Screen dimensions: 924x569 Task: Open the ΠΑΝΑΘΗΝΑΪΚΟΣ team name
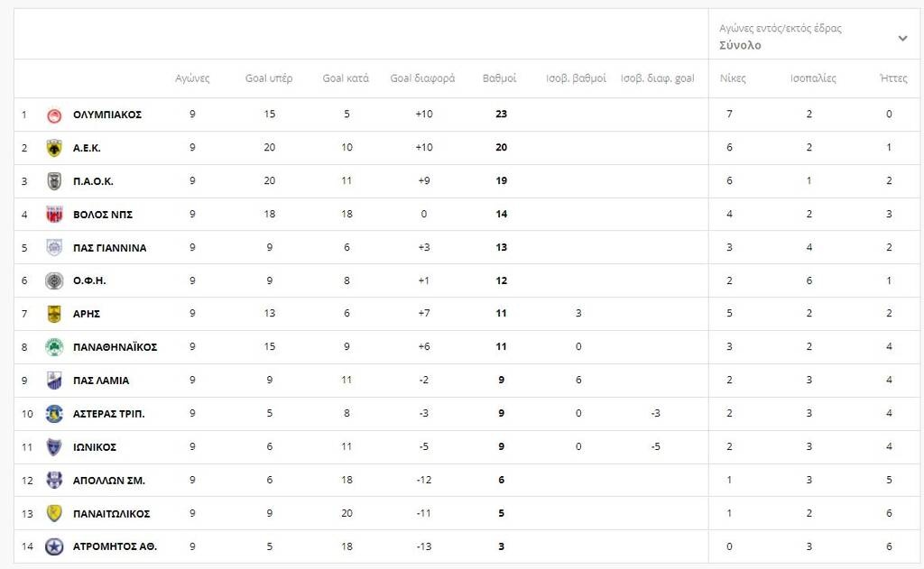tap(115, 347)
